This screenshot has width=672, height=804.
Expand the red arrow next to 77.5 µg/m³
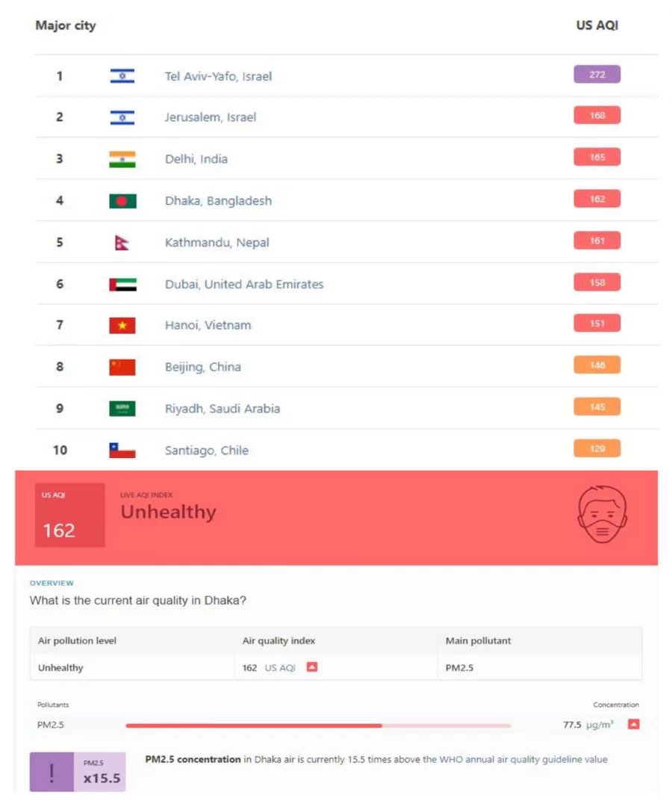(634, 724)
